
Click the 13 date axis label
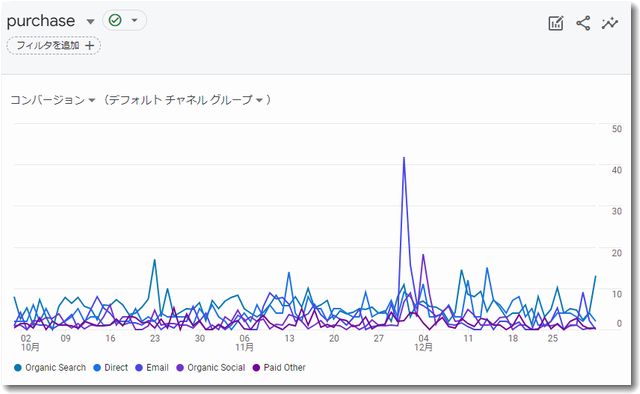coord(289,338)
